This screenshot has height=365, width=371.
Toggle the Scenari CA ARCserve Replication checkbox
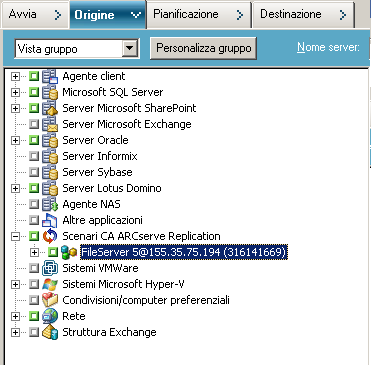34,236
